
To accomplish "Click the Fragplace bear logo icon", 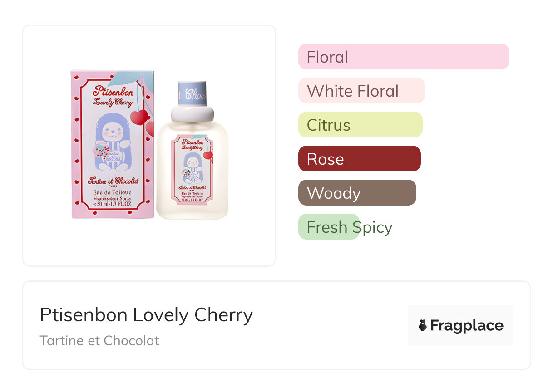I will click(x=423, y=325).
